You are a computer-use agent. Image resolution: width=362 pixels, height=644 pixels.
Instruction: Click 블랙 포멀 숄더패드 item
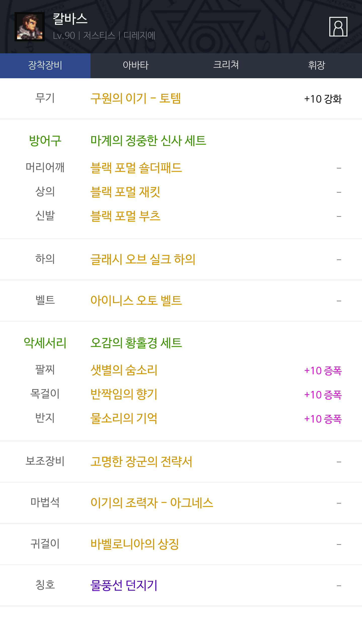136,168
